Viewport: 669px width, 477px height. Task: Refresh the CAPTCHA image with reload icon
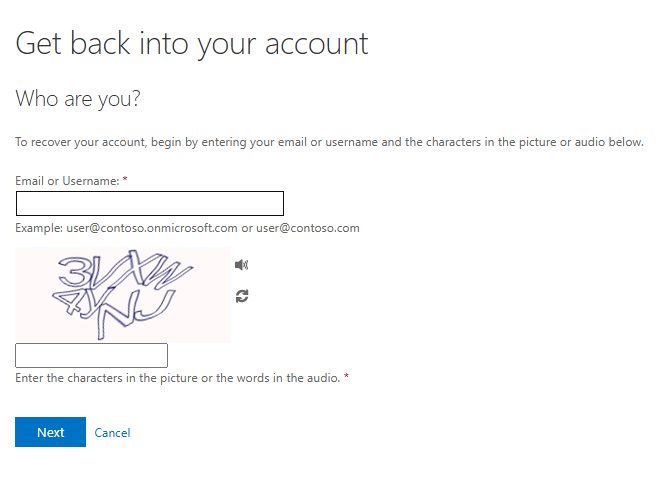242,296
